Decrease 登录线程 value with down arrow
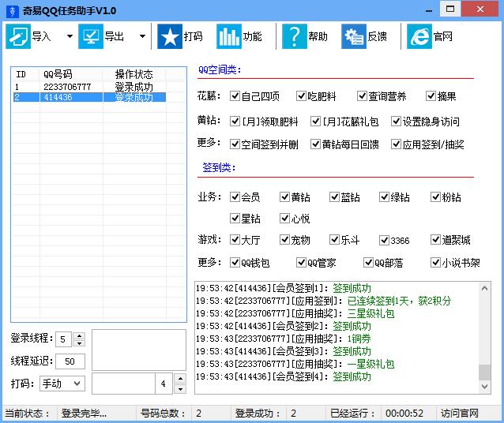504x423 pixels. point(79,343)
